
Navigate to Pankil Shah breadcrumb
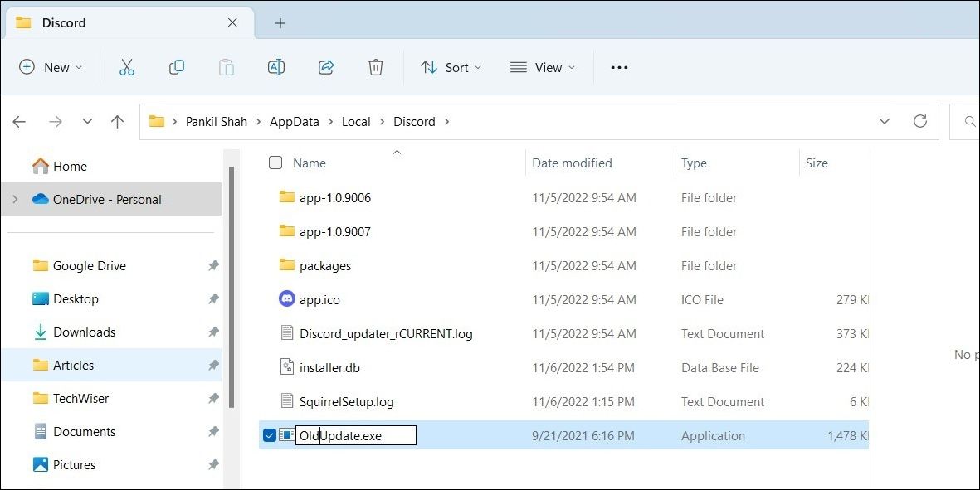(x=217, y=122)
